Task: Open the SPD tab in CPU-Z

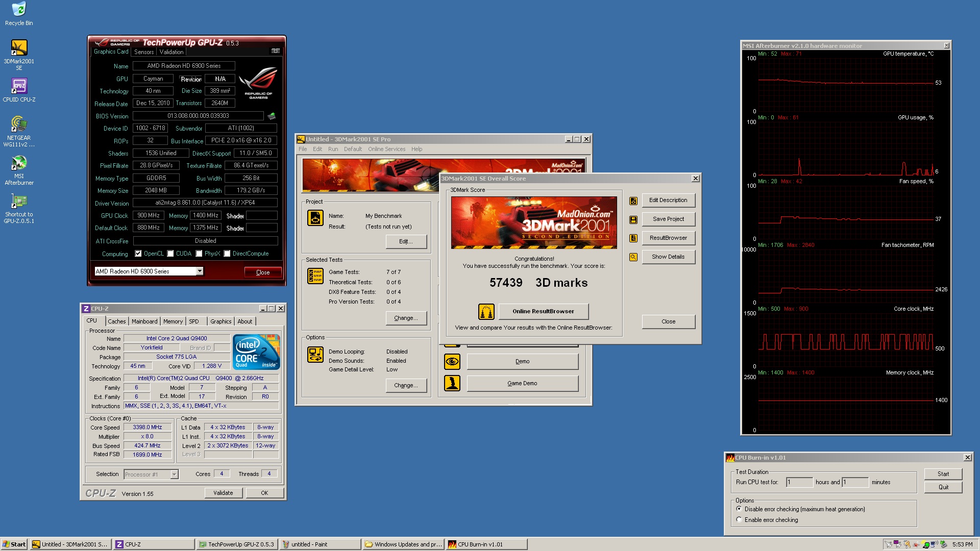Action: click(194, 321)
